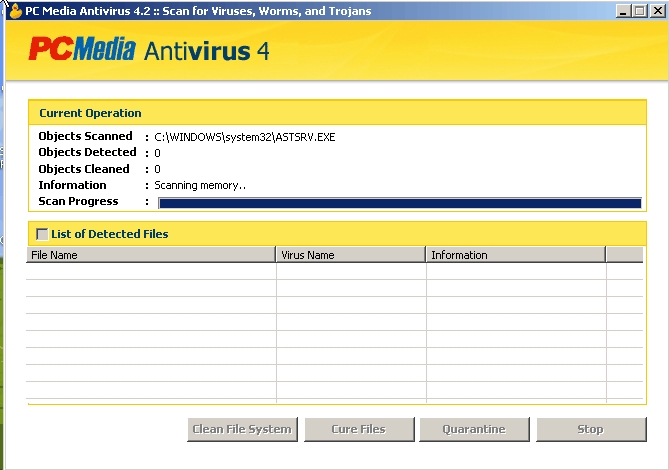
Task: Click the Objects Scanned label
Action: pos(85,136)
